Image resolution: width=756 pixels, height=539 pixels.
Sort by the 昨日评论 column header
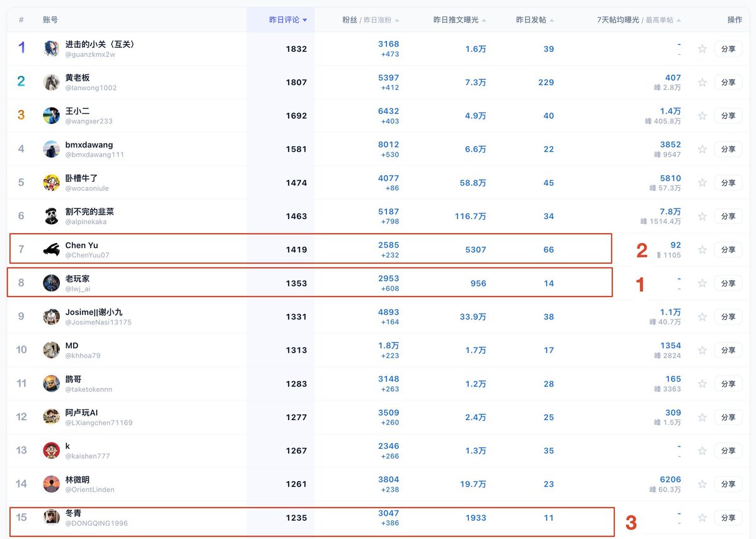click(x=288, y=20)
